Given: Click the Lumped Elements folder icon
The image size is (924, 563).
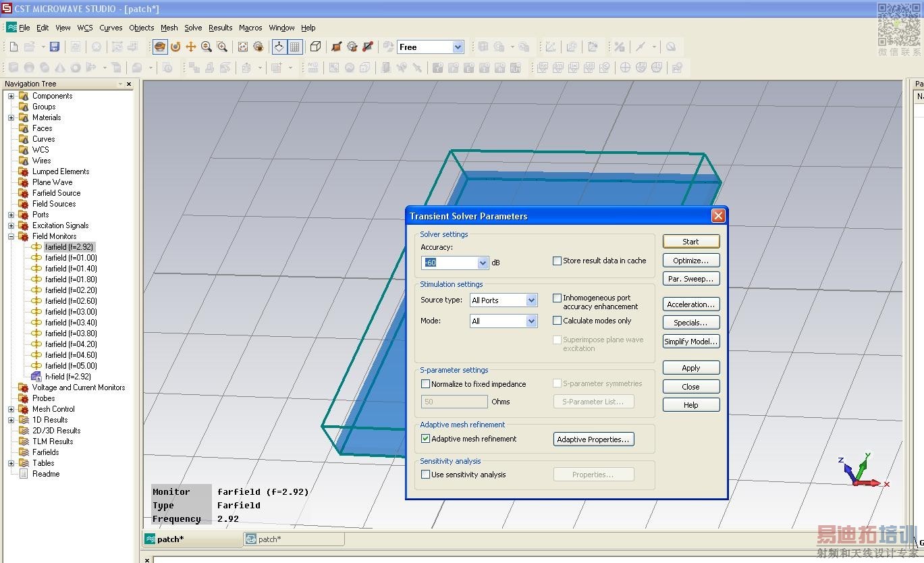Looking at the screenshot, I should click(24, 171).
